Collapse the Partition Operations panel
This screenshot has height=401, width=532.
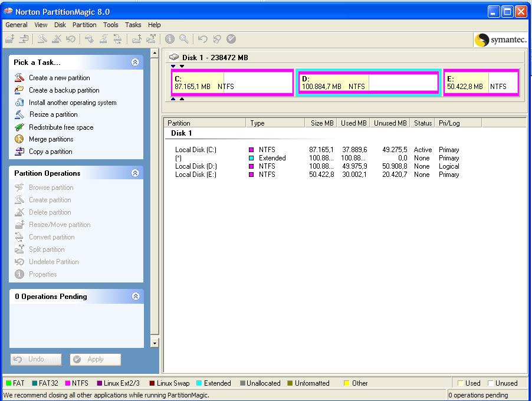point(135,173)
